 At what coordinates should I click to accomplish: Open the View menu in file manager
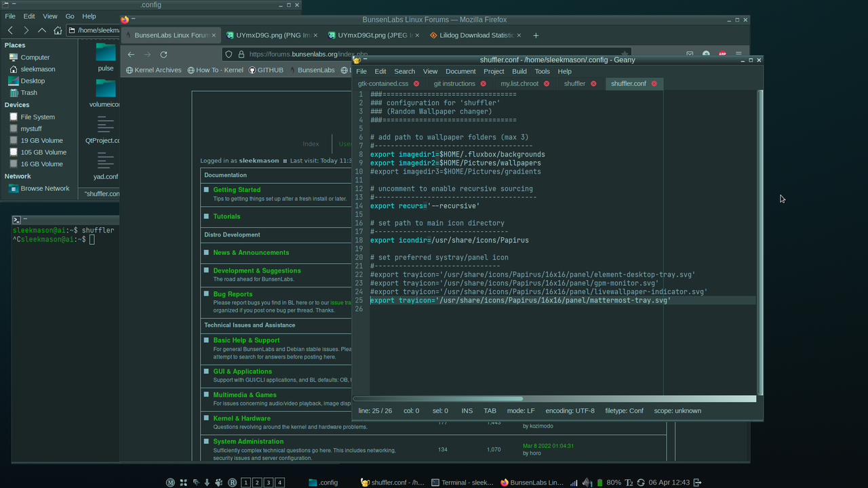point(50,16)
